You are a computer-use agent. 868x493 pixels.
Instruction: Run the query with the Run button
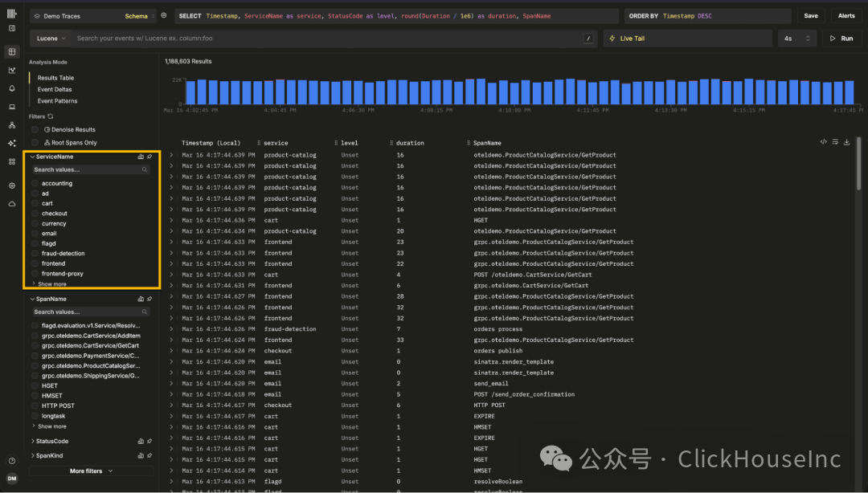point(841,39)
